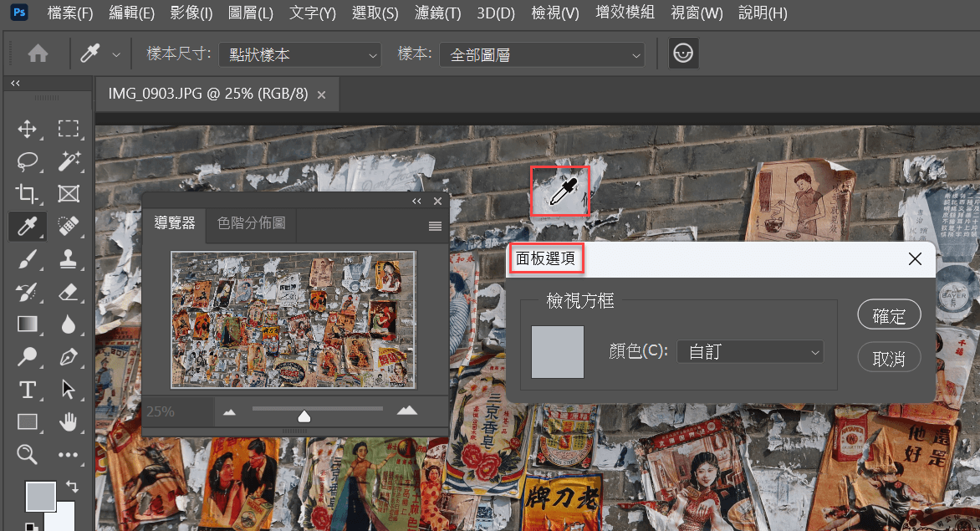Select the Pen tool
The width and height of the screenshot is (980, 531).
68,357
